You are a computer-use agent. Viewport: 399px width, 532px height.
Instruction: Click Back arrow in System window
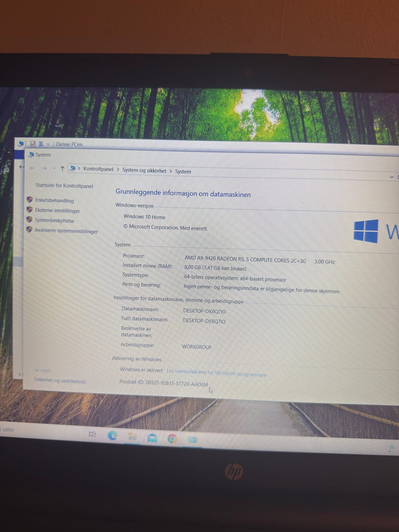point(32,168)
